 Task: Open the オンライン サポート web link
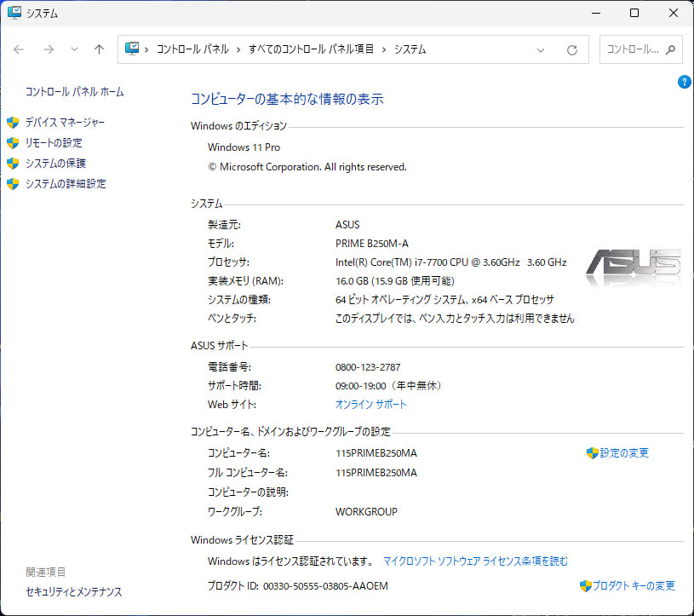[x=371, y=405]
